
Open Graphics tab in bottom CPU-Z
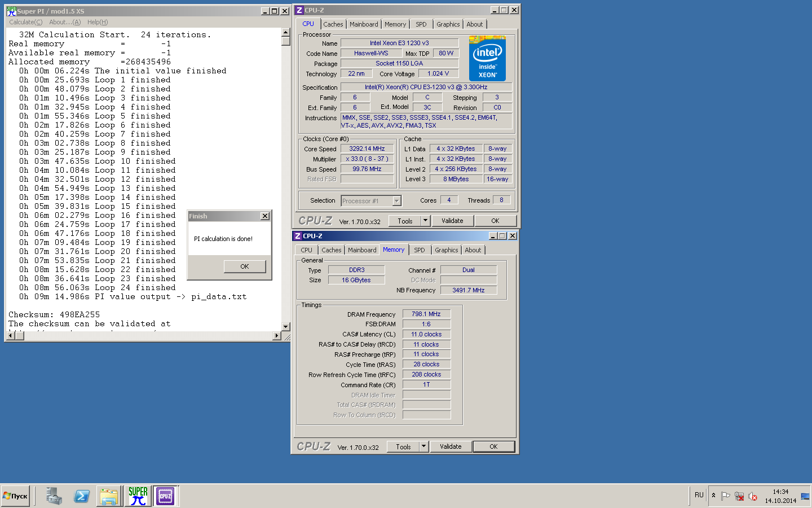coord(446,250)
